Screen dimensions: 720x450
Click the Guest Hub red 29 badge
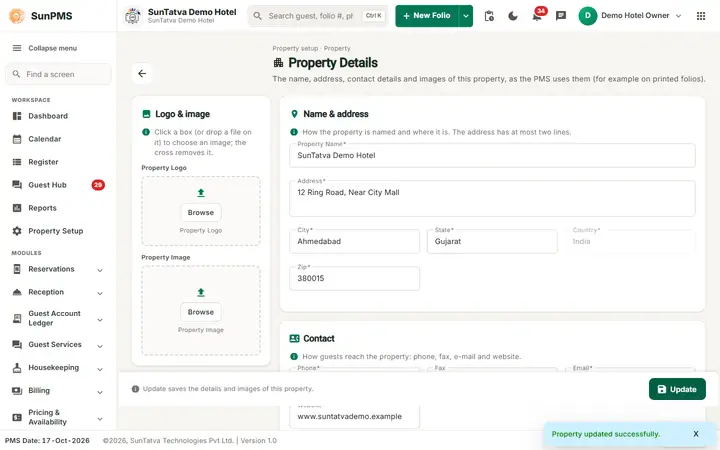pyautogui.click(x=98, y=185)
